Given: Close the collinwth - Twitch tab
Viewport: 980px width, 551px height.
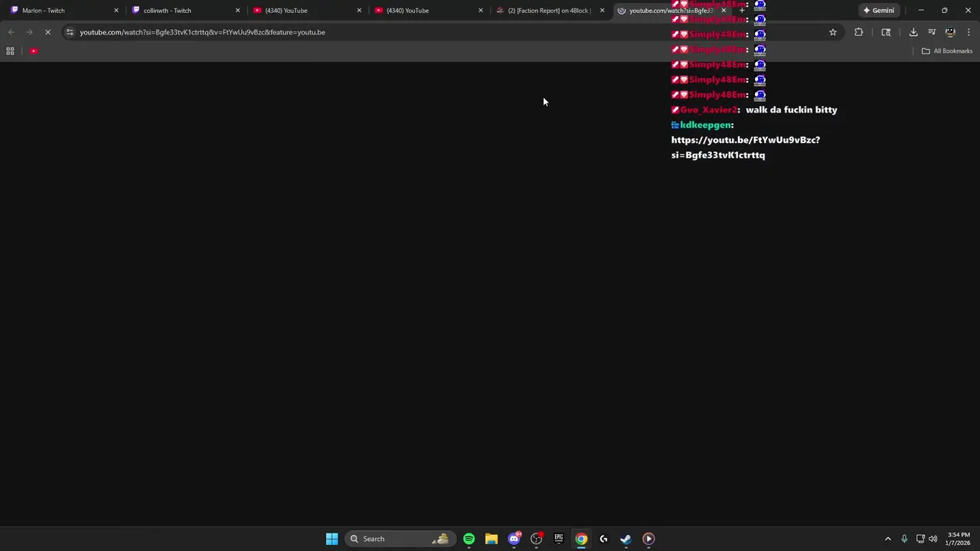Looking at the screenshot, I should pyautogui.click(x=237, y=11).
